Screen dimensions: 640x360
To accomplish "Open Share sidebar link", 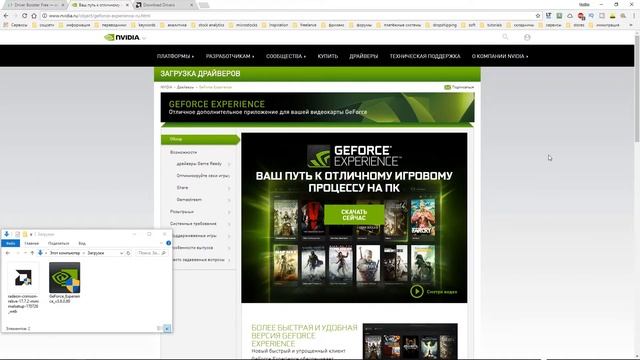I will (x=182, y=187).
